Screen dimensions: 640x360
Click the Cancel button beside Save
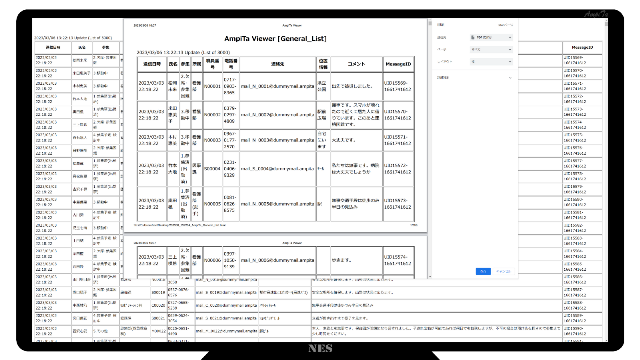click(503, 271)
